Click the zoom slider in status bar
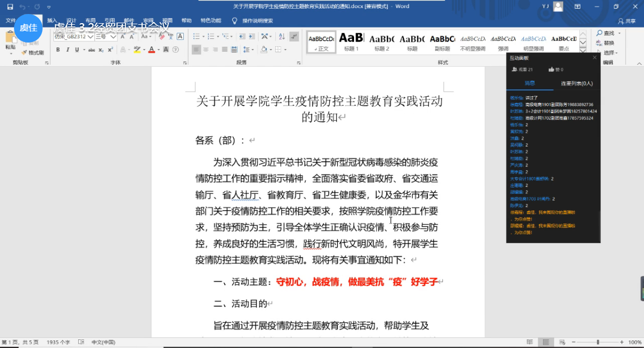The width and height of the screenshot is (644, 348). [x=597, y=342]
